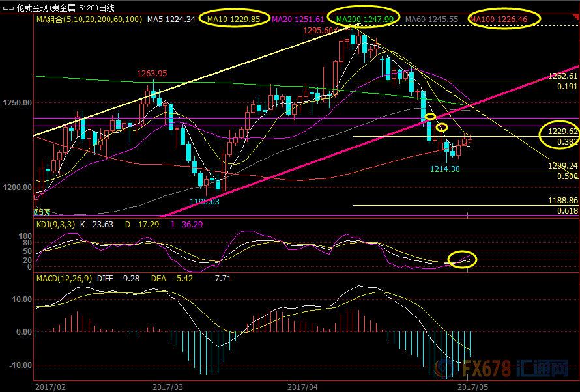Open the KDJ(9,3,3) indicator settings label

(x=55, y=225)
